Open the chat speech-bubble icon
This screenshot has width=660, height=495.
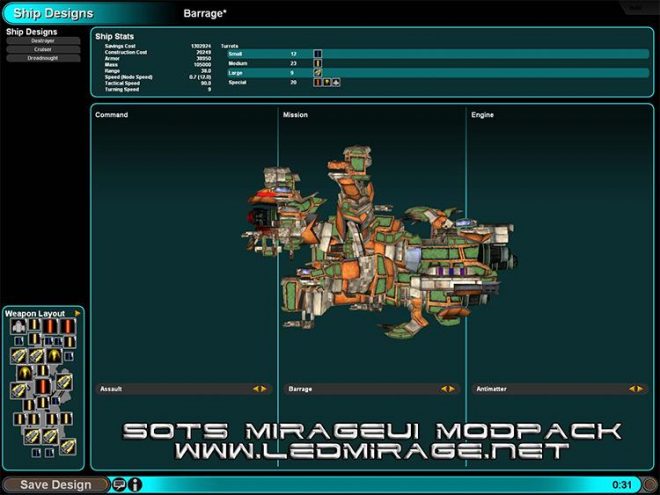119,484
